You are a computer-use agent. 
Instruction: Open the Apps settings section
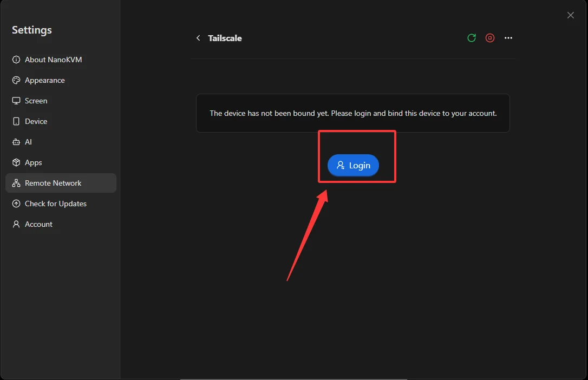click(x=61, y=162)
